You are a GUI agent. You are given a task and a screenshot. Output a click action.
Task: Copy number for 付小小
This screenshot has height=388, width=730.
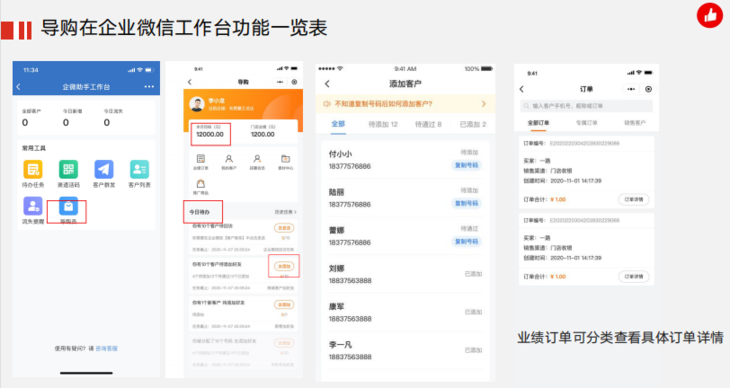tap(466, 165)
